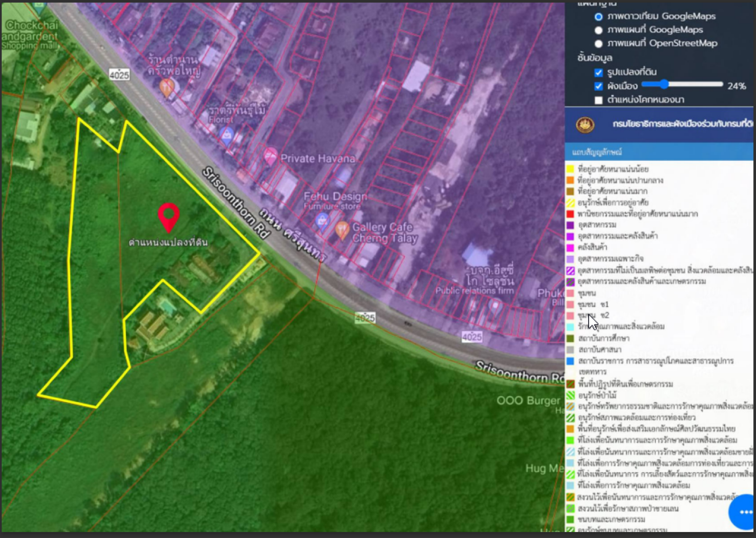Image resolution: width=756 pixels, height=538 pixels.
Task: Click the red พาณิชยกรรม legend swatch
Action: click(x=570, y=214)
